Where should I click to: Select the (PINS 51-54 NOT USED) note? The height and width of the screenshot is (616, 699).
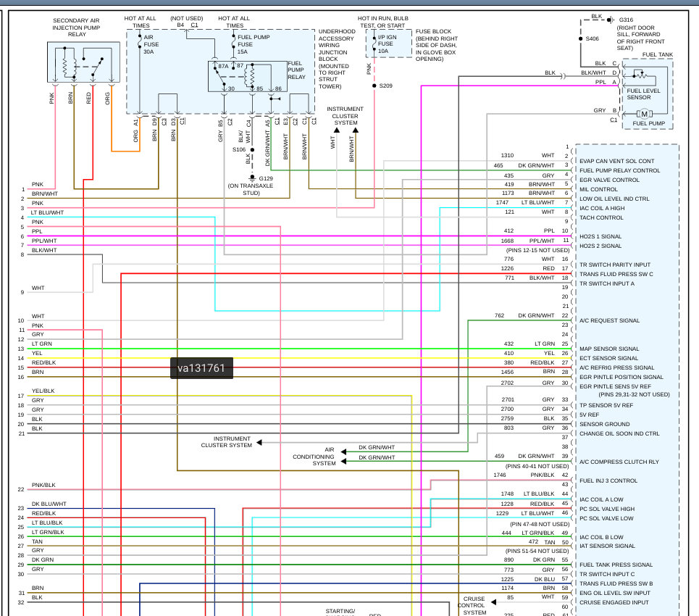click(537, 551)
